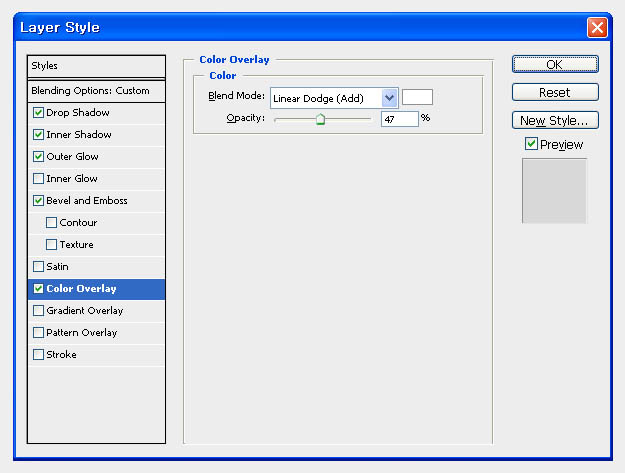Click the Opacity slider handle
This screenshot has height=473, width=625.
[x=320, y=119]
